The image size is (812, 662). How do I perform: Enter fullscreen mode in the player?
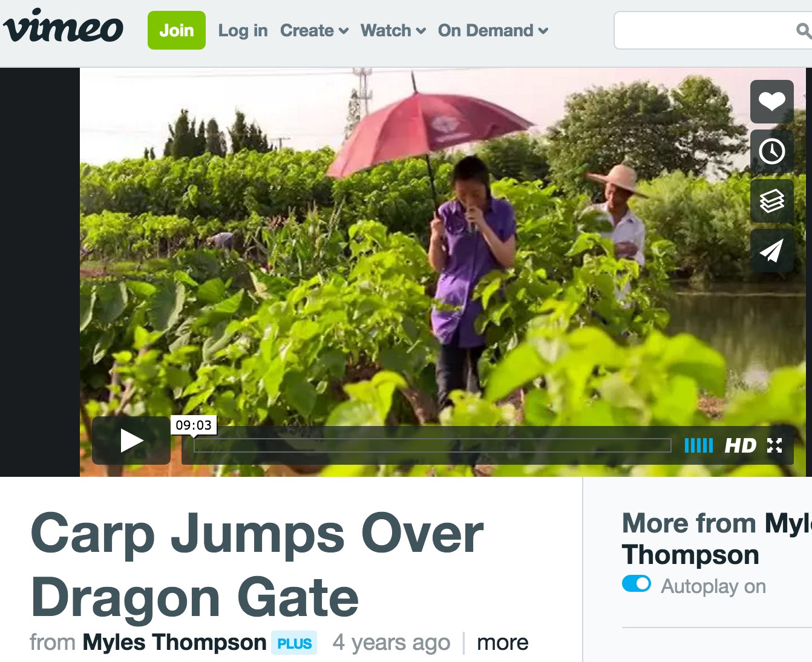coord(774,446)
